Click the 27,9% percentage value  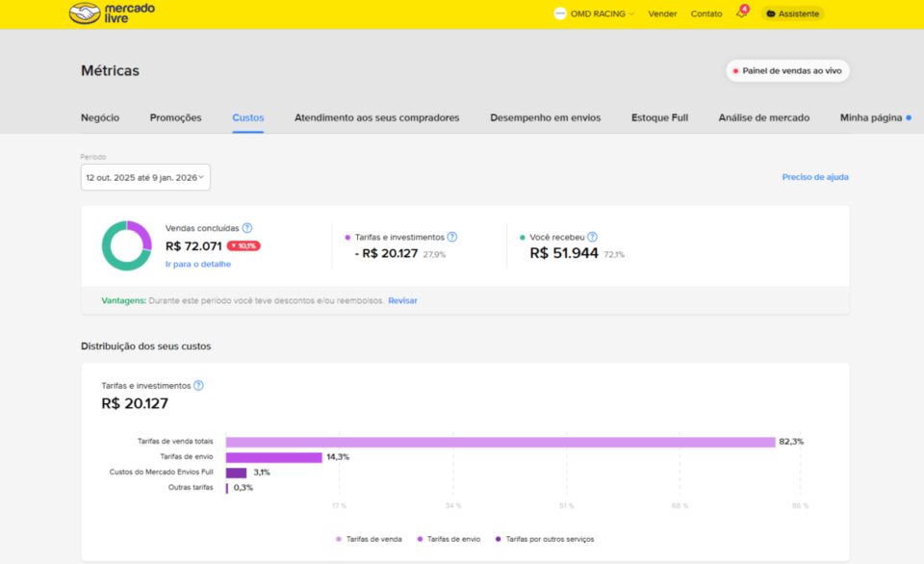pos(434,255)
